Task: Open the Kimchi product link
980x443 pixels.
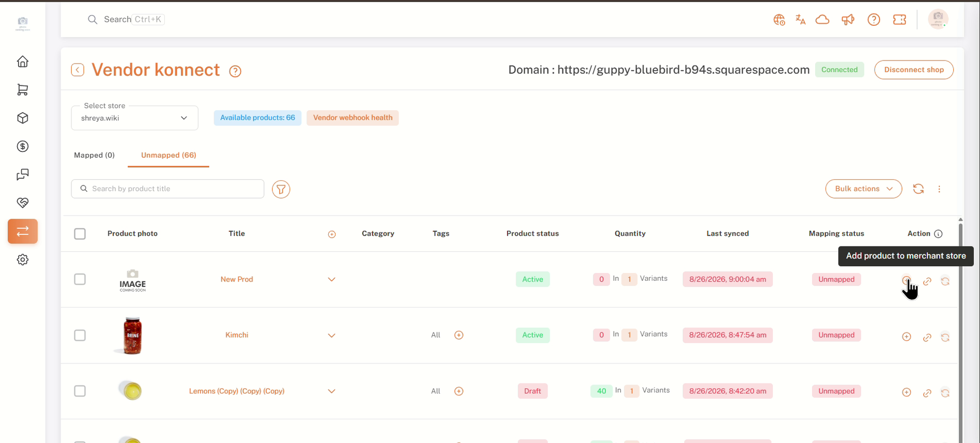Action: [237, 335]
